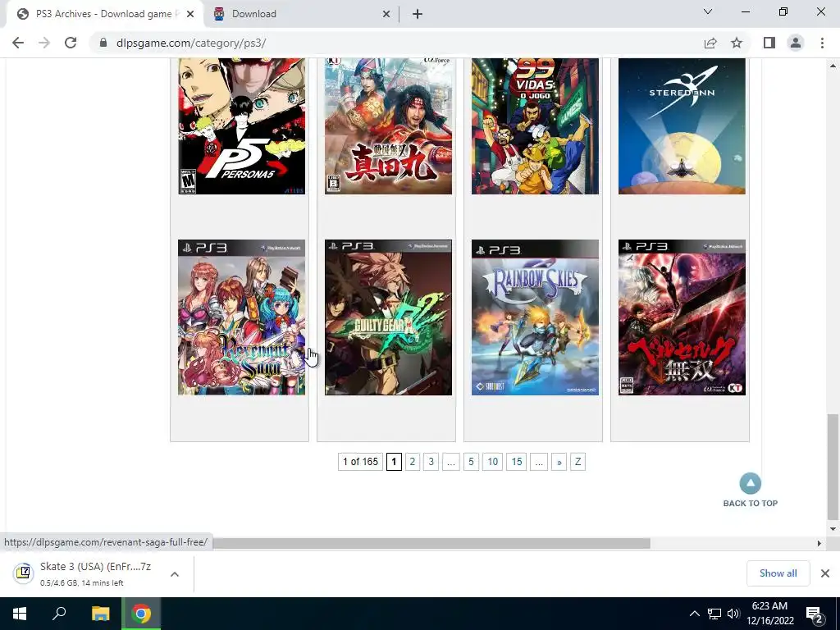The height and width of the screenshot is (630, 840).
Task: Open Chrome profile avatar
Action: pos(796,43)
